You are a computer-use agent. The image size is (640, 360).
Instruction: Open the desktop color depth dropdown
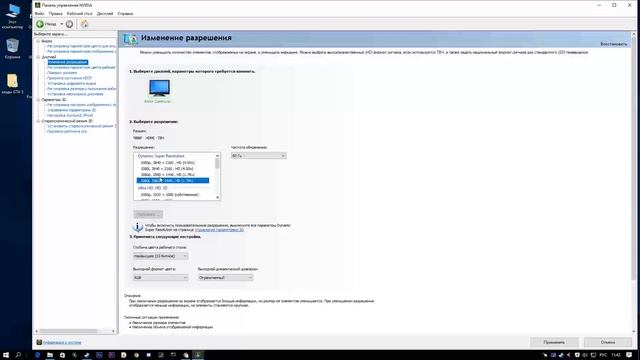coord(160,256)
